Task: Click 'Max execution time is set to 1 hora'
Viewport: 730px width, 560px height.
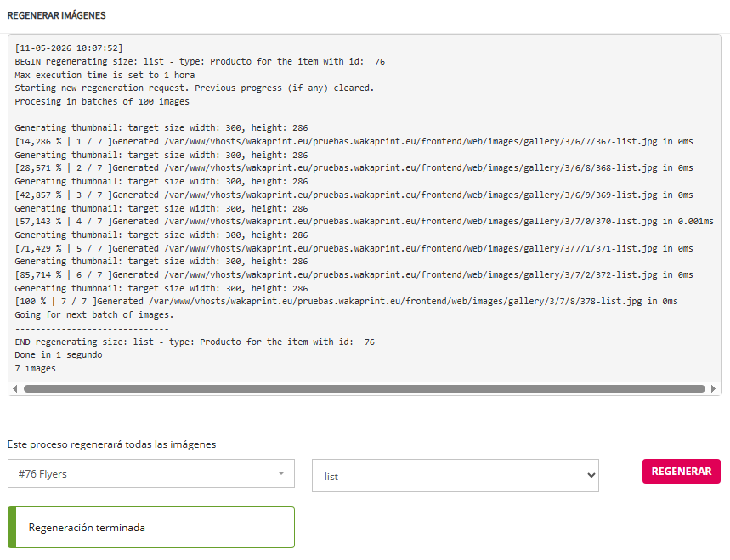Action: pos(105,75)
